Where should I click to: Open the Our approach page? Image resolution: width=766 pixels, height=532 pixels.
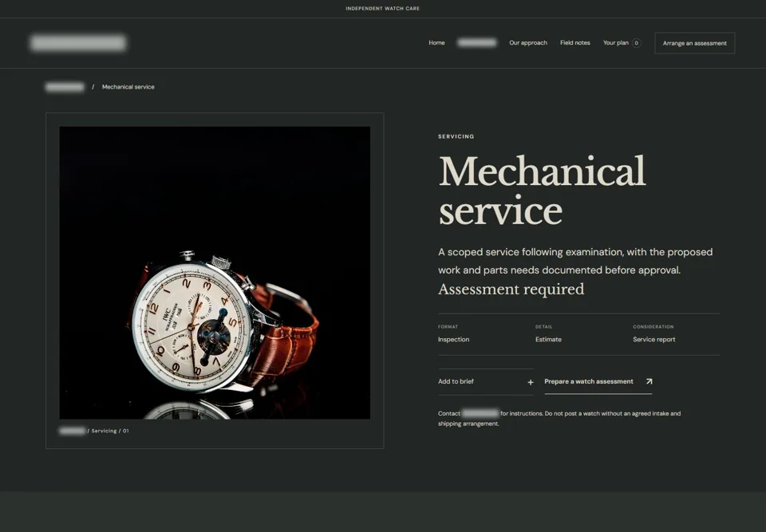(527, 43)
